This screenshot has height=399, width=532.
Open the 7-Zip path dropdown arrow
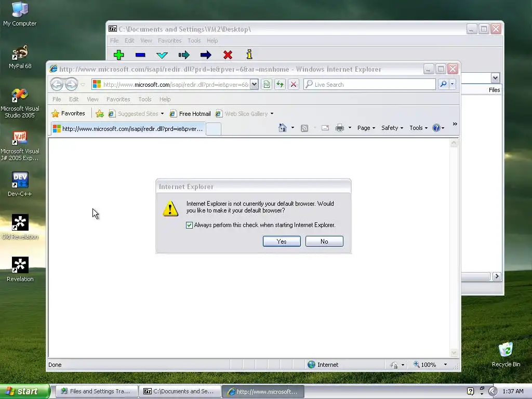(x=495, y=78)
